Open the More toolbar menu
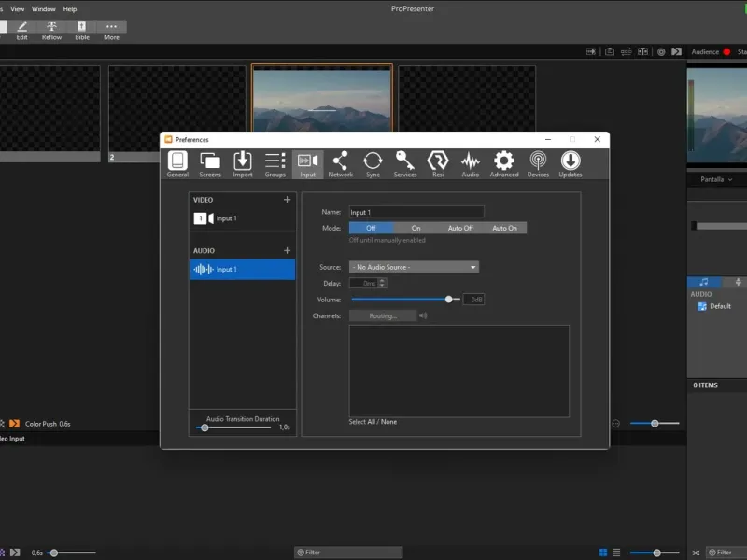Image resolution: width=747 pixels, height=560 pixels. [x=111, y=31]
